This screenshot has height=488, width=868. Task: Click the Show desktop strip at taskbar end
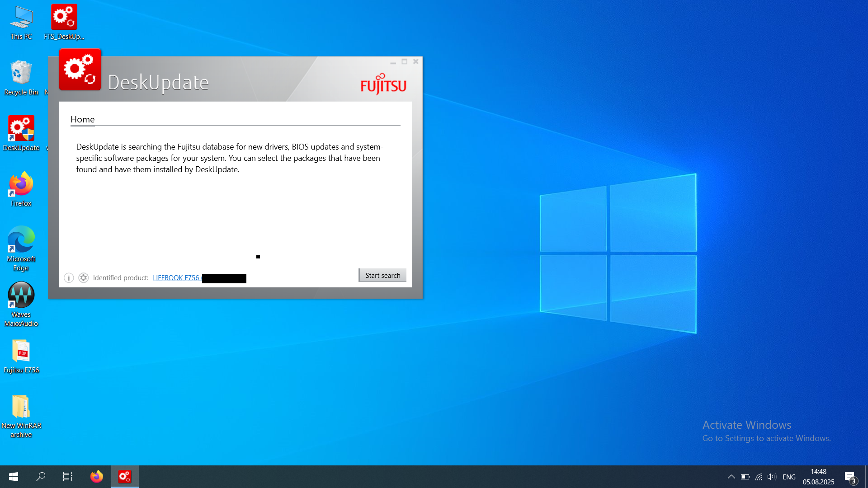click(x=866, y=477)
